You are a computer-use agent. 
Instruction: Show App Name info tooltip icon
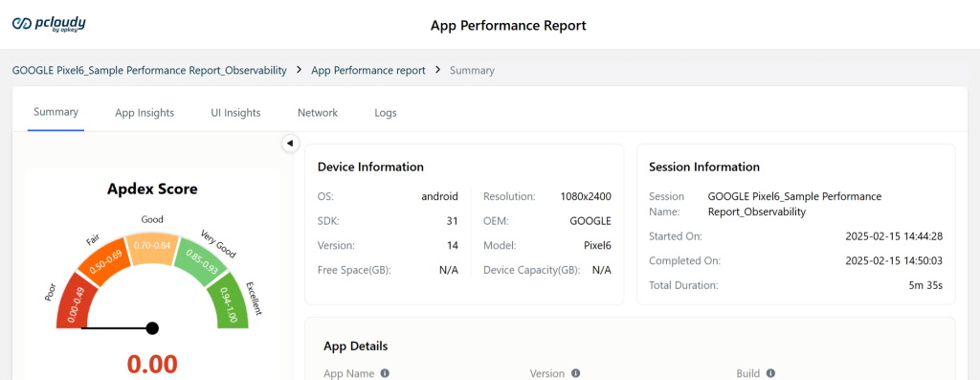coord(385,373)
